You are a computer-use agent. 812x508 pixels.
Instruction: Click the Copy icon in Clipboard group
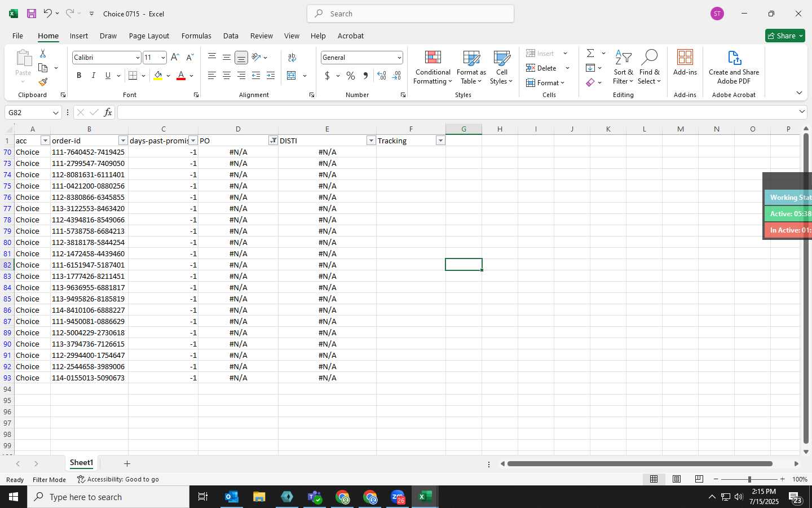pos(43,68)
